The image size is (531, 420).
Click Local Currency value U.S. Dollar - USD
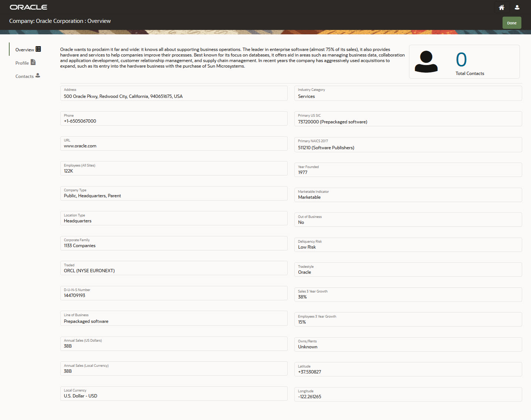[81, 396]
